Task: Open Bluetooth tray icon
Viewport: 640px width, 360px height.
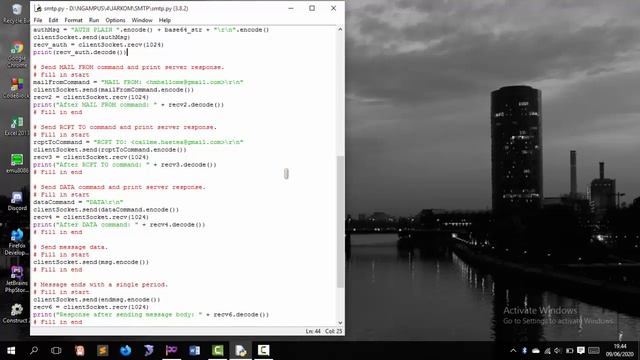Action: [524, 351]
